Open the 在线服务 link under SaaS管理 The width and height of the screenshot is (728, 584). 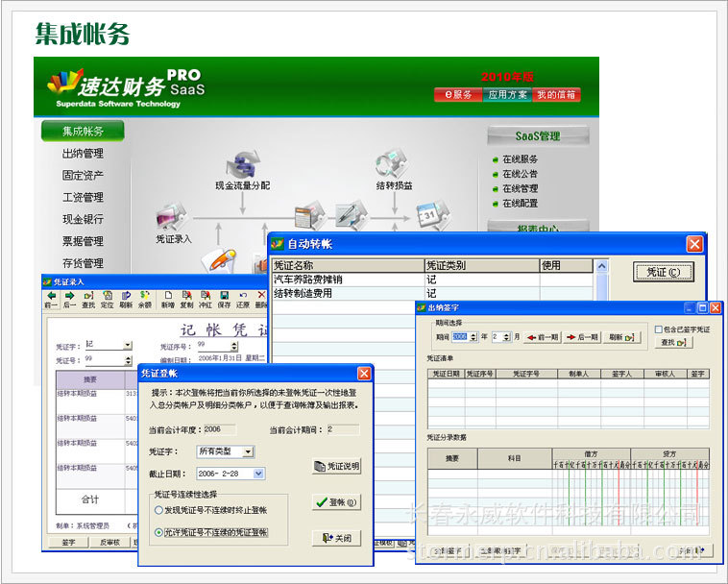click(520, 159)
